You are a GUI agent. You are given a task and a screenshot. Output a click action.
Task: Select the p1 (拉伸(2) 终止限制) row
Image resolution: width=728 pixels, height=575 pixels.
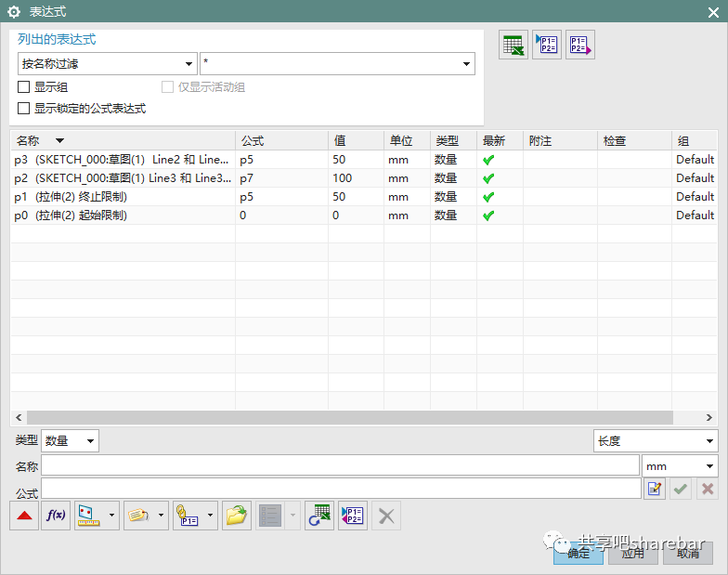tap(364, 197)
